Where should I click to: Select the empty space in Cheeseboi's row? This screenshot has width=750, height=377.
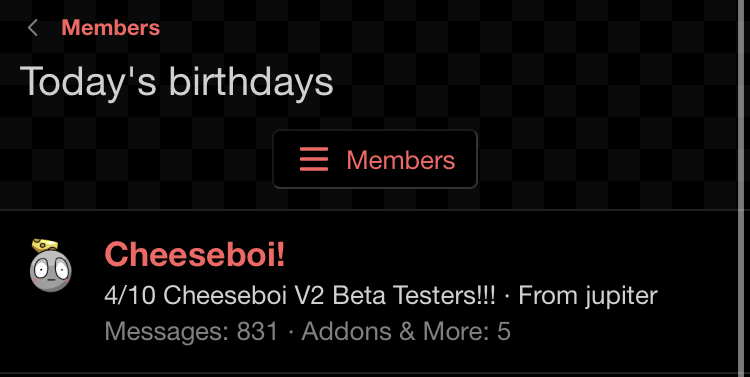click(x=622, y=254)
